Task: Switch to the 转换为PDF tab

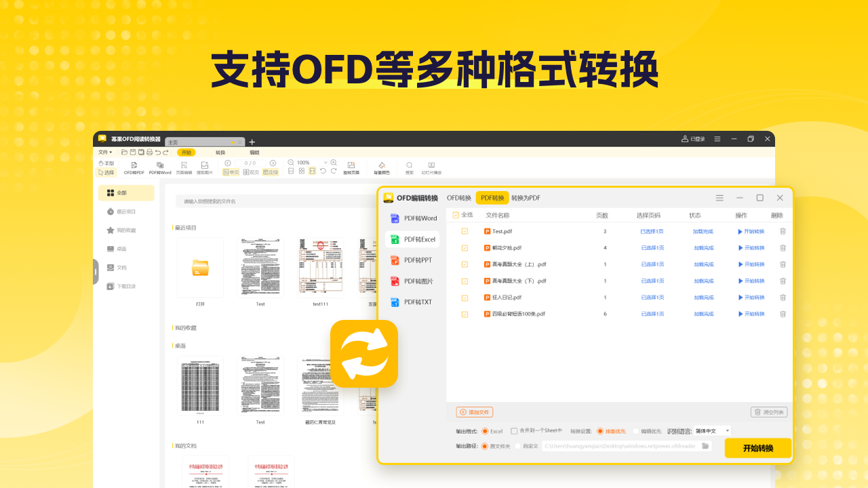Action: (x=524, y=197)
